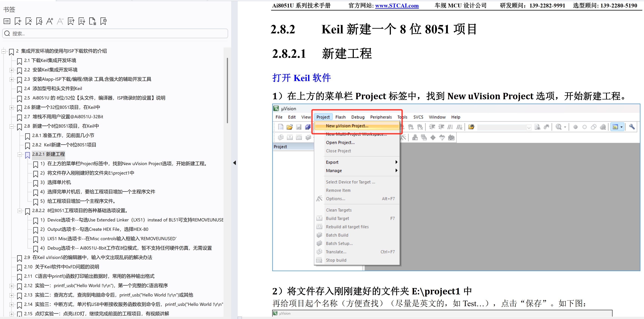Go to bookmark 3）选择单片机
This screenshot has width=644, height=319.
click(x=55, y=182)
